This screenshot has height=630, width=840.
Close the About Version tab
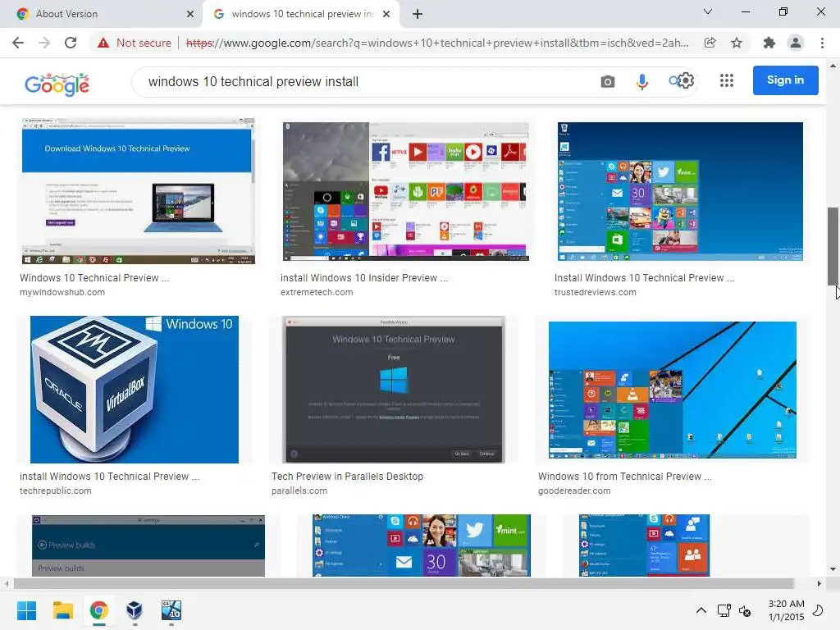190,14
